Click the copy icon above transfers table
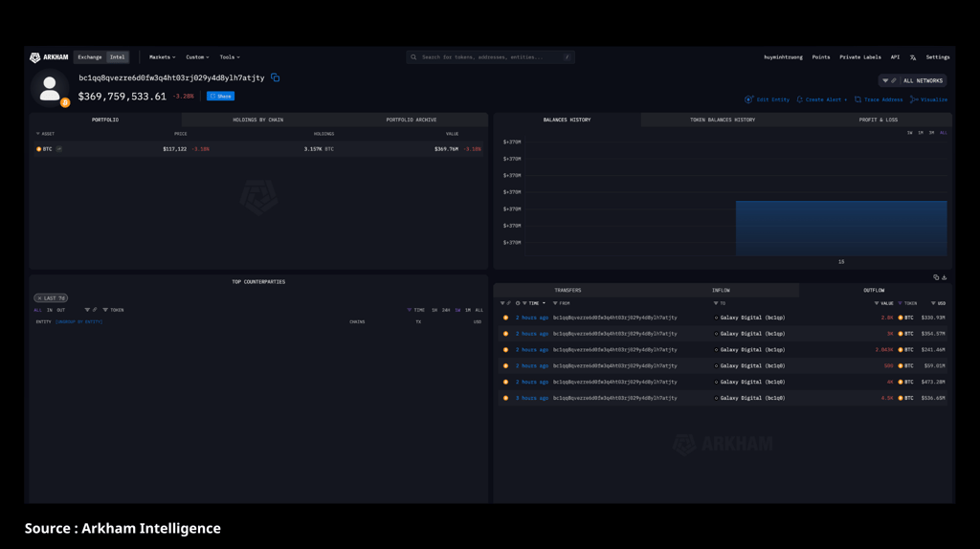The width and height of the screenshot is (980, 549). [936, 277]
